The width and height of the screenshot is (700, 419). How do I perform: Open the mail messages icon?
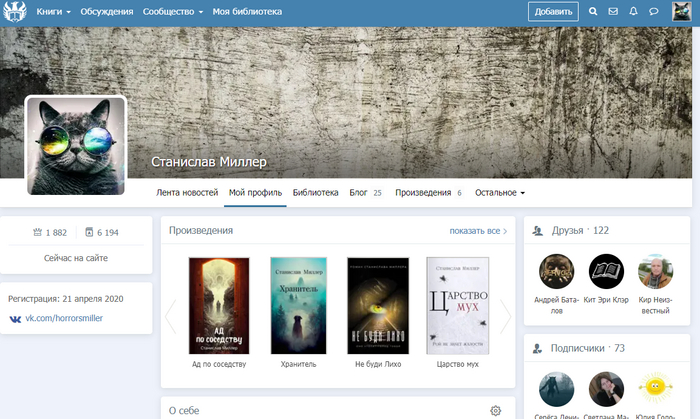[x=613, y=12]
